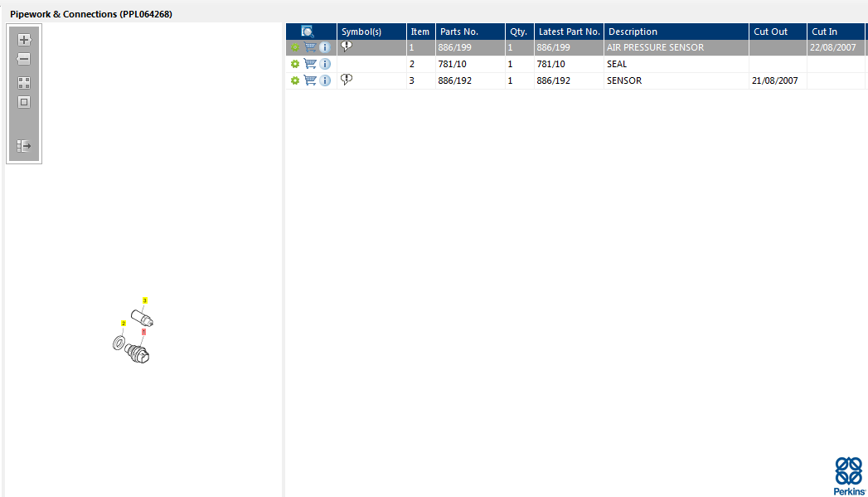The width and height of the screenshot is (868, 497).
Task: Open note symbol on SENSOR 886/192 row
Action: click(x=347, y=80)
